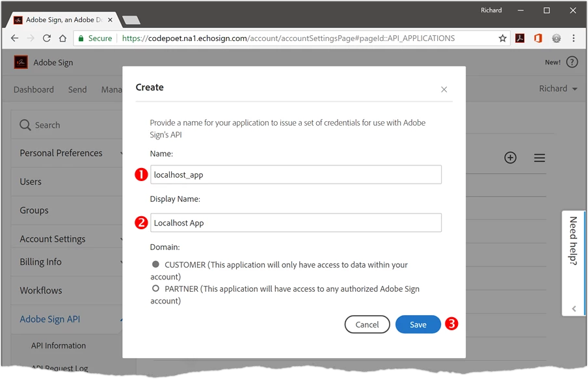Click Cancel in the Create dialog
This screenshot has height=379, width=588.
point(367,324)
